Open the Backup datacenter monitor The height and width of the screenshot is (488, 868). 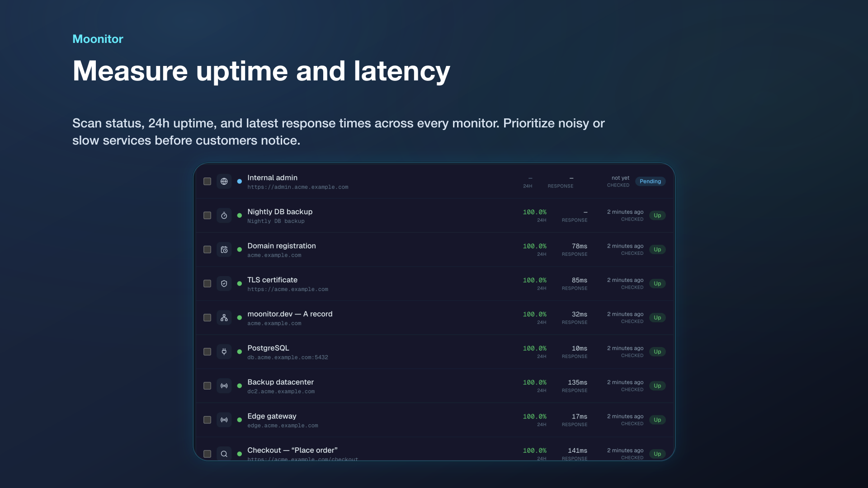point(280,382)
